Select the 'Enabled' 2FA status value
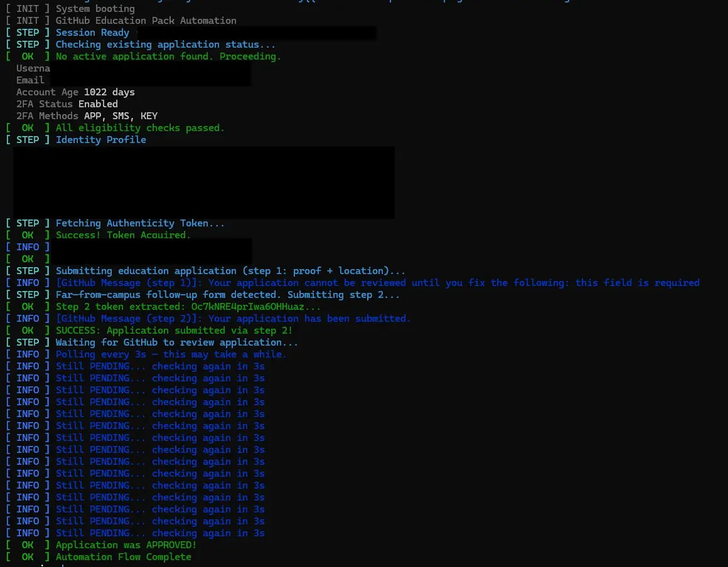 pyautogui.click(x=98, y=104)
